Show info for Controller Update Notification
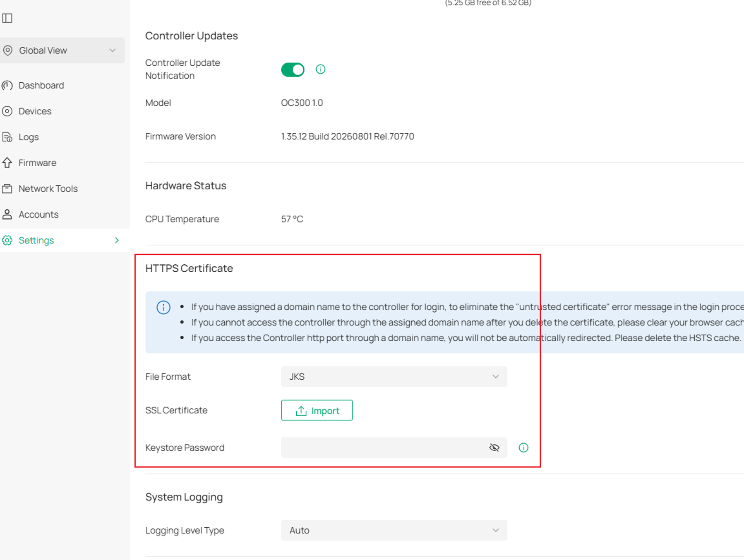The image size is (744, 560). point(320,69)
